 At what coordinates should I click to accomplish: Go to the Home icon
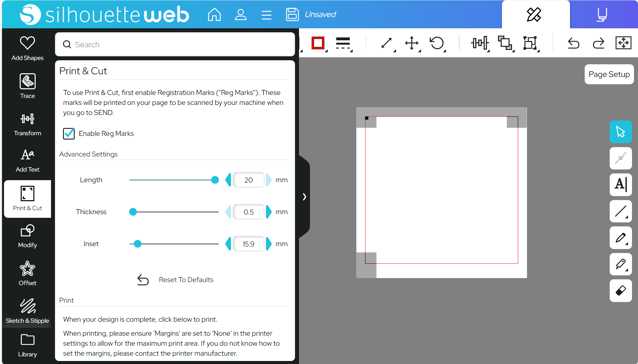click(214, 14)
